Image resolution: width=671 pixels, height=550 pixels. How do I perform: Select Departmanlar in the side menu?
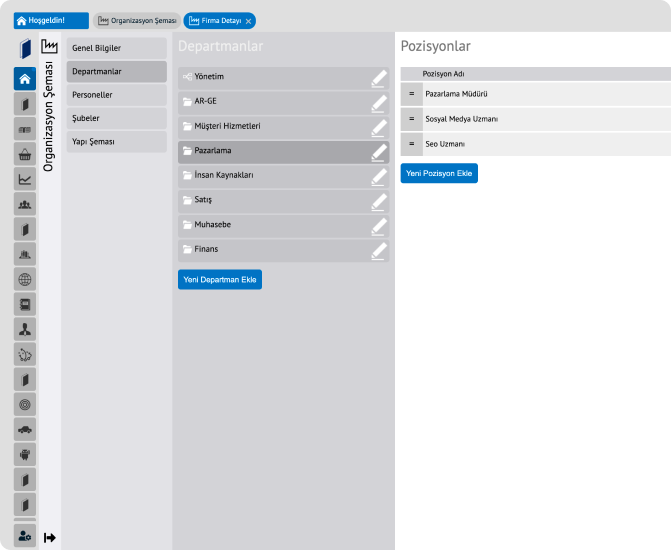click(116, 71)
